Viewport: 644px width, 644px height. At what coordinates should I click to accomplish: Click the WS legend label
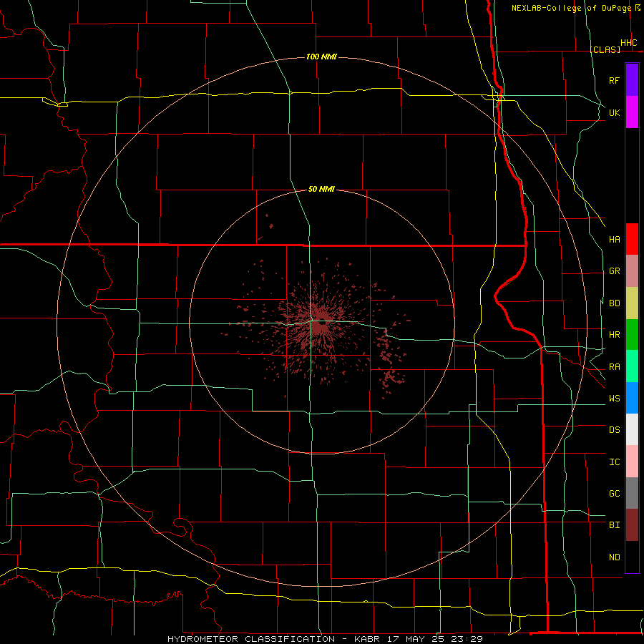point(614,399)
